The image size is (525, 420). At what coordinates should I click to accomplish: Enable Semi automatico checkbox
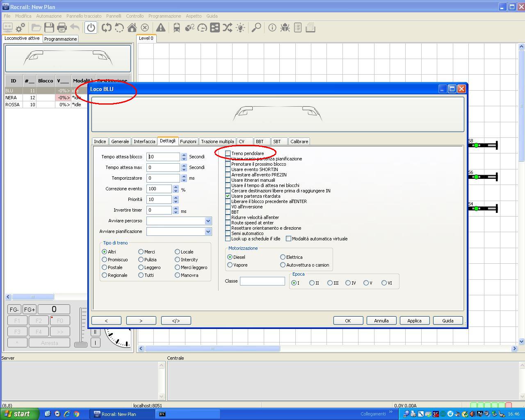pyautogui.click(x=228, y=233)
